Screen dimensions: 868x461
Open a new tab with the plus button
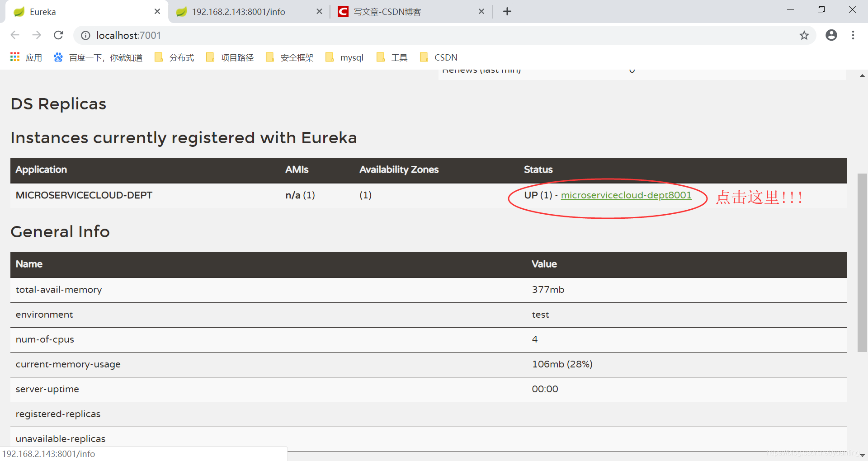(x=507, y=11)
